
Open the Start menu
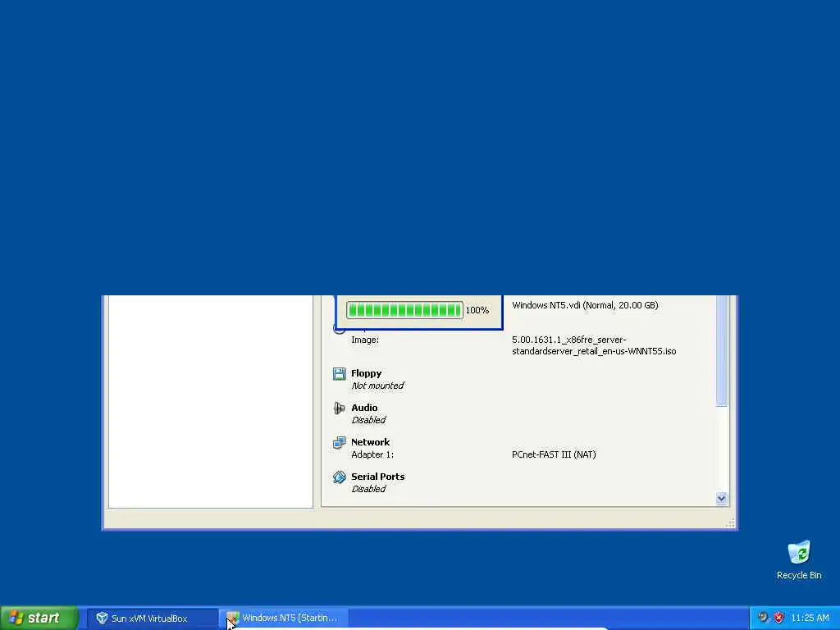[39, 618]
